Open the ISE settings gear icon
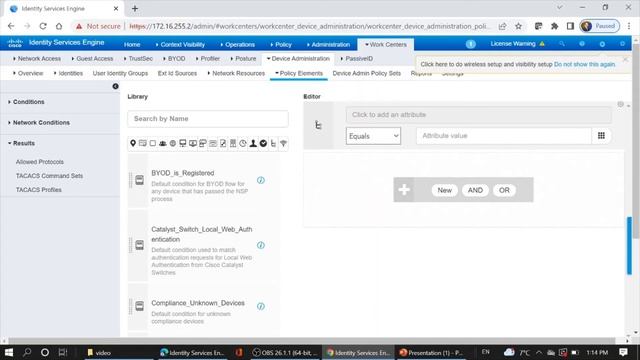The image size is (640, 360). [x=602, y=44]
